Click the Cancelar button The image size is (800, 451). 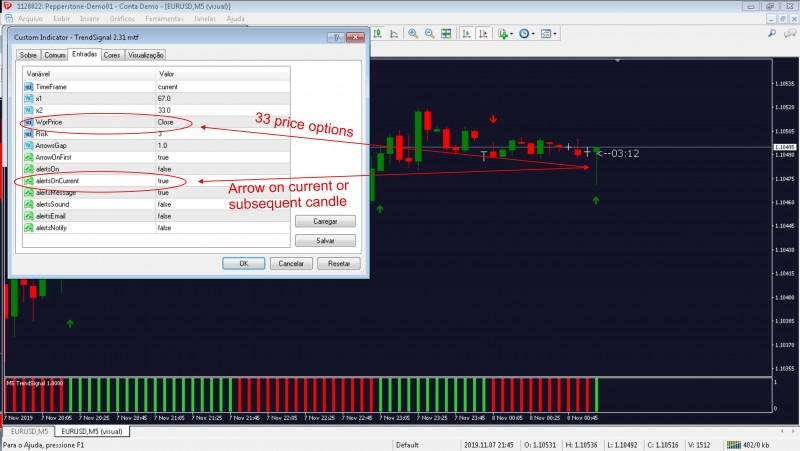[x=291, y=263]
